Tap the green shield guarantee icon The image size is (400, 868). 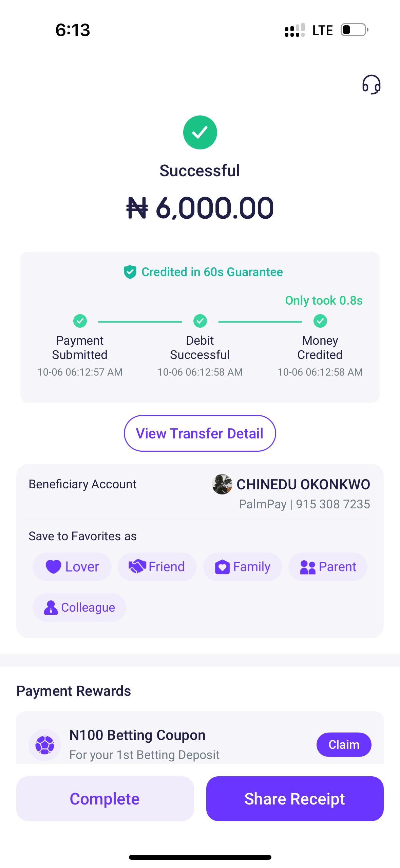[130, 272]
